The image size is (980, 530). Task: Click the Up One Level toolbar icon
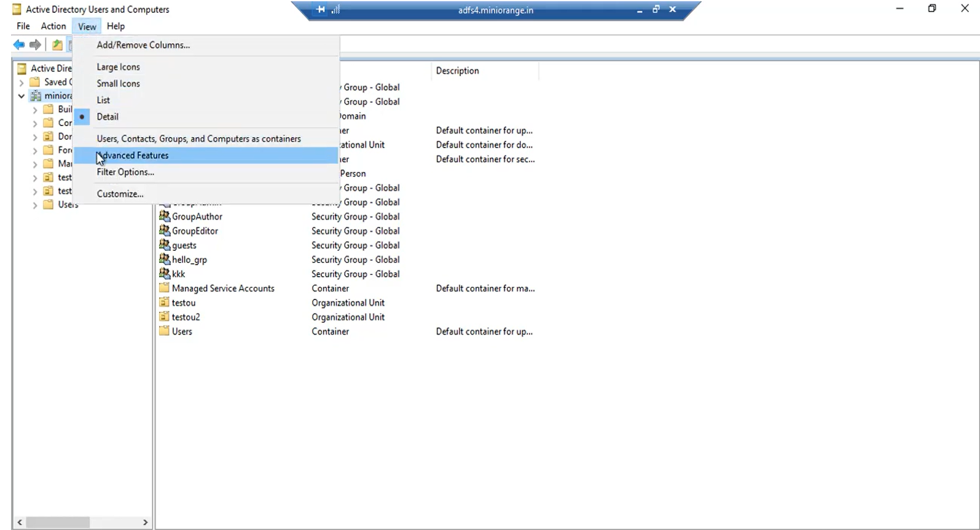click(57, 44)
